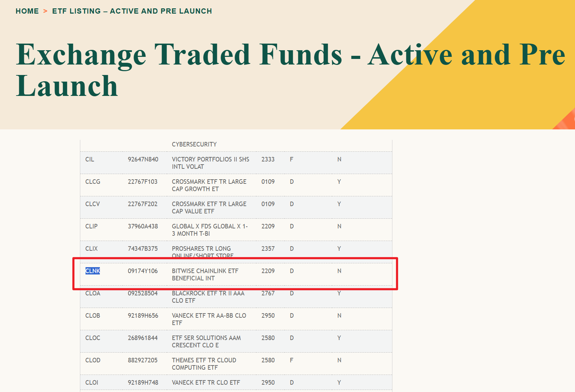Select the CLIP ticker cell
The width and height of the screenshot is (575, 392).
91,226
